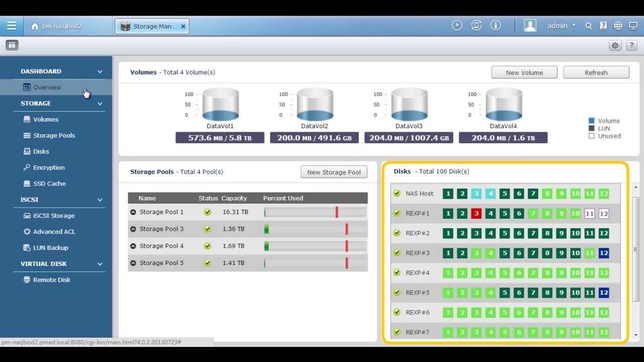This screenshot has height=362, width=644.
Task: Click the admin user avatar icon
Action: click(x=530, y=26)
